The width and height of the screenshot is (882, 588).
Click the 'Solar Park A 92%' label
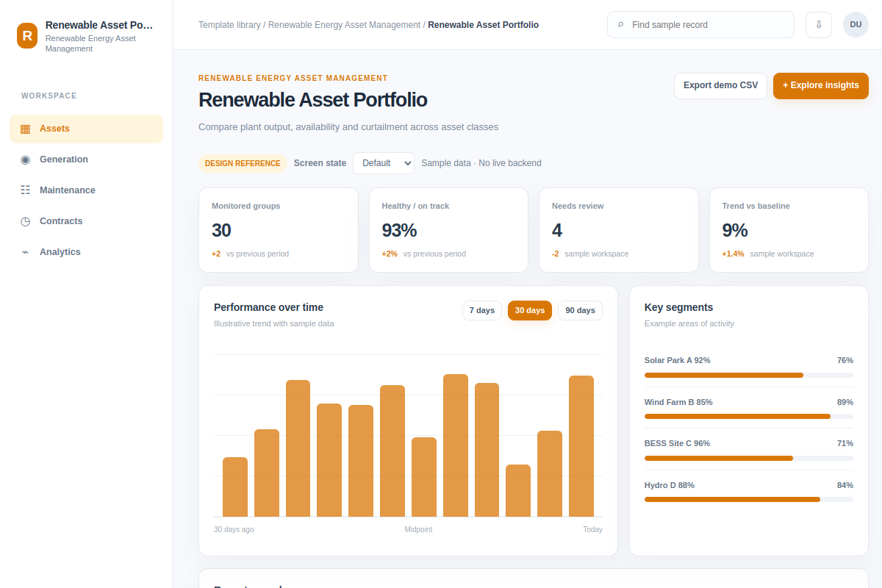678,360
